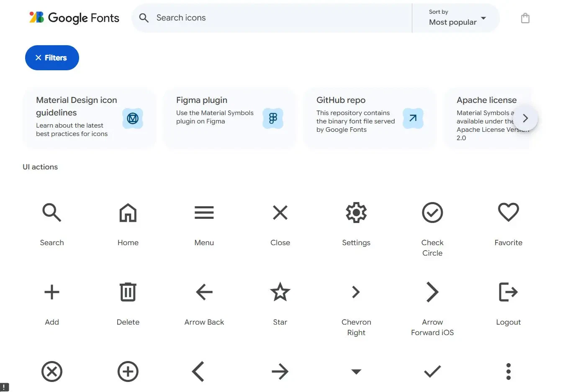Open the GitHub repo card
568x392 pixels.
click(370, 118)
